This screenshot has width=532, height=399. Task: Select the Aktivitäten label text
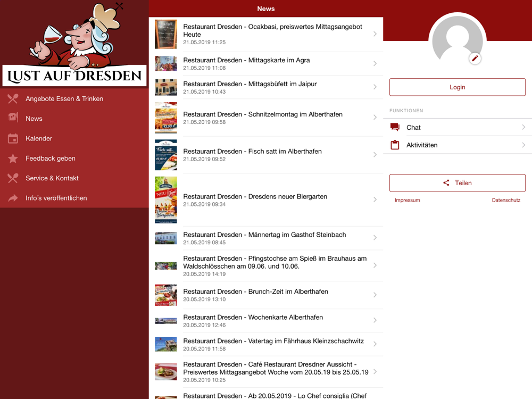pos(422,145)
